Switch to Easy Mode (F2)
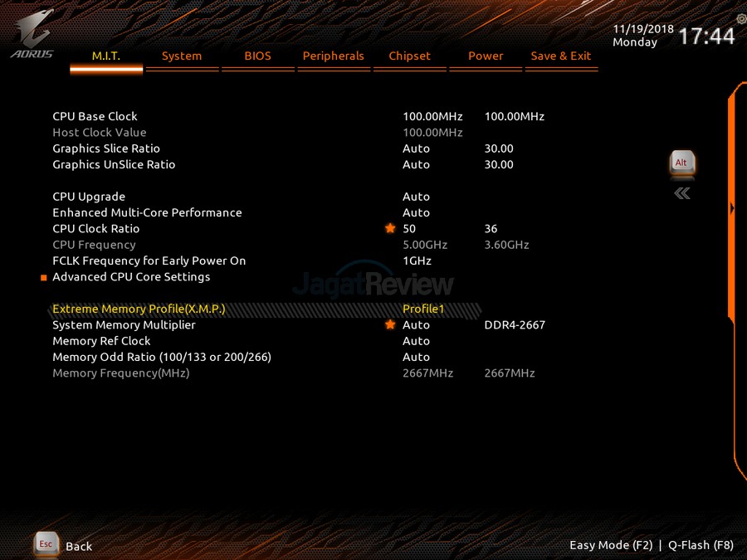The height and width of the screenshot is (560, 747). tap(611, 545)
